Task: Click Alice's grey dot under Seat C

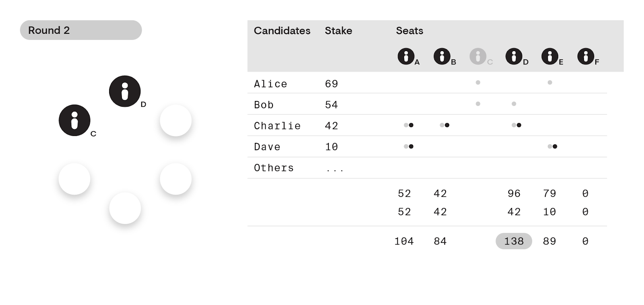Action: tap(478, 82)
